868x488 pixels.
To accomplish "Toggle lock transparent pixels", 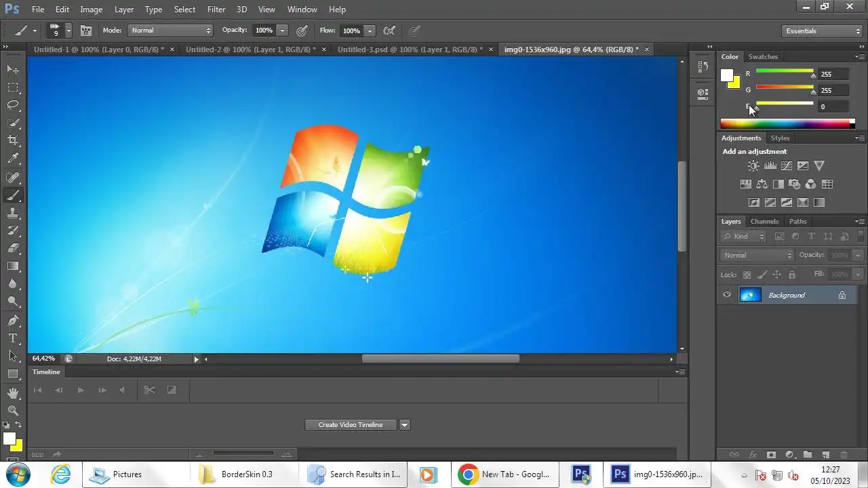I will coord(747,274).
